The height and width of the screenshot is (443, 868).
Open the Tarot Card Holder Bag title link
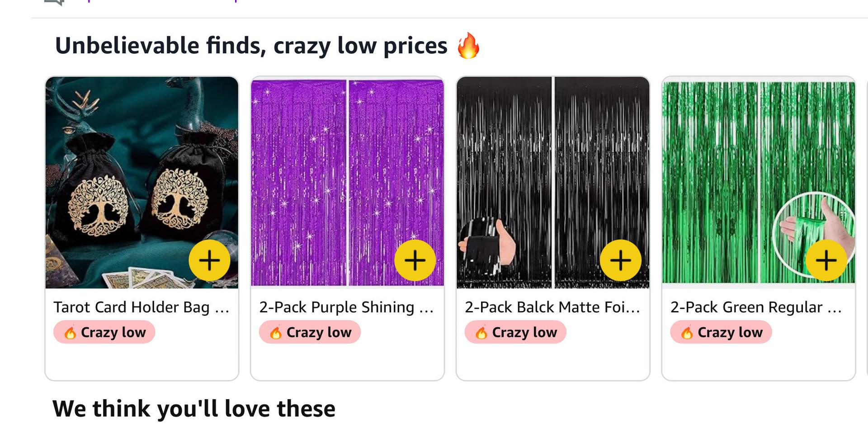(142, 307)
